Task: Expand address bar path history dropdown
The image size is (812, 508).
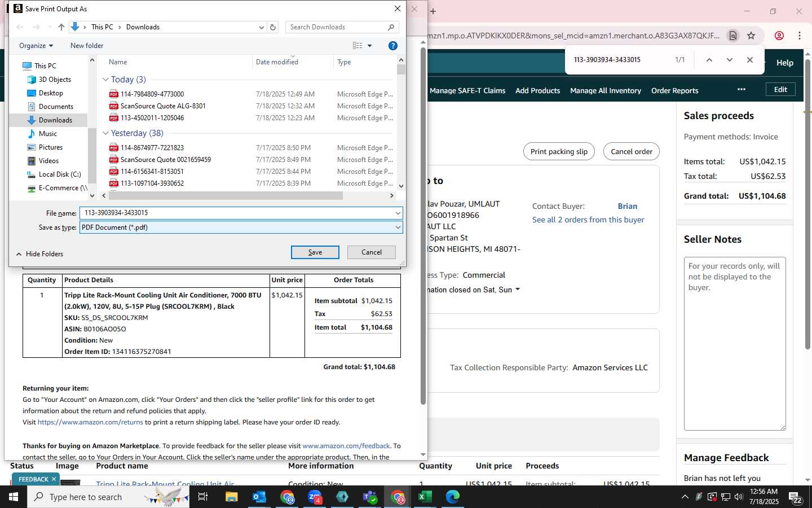Action: tap(261, 27)
